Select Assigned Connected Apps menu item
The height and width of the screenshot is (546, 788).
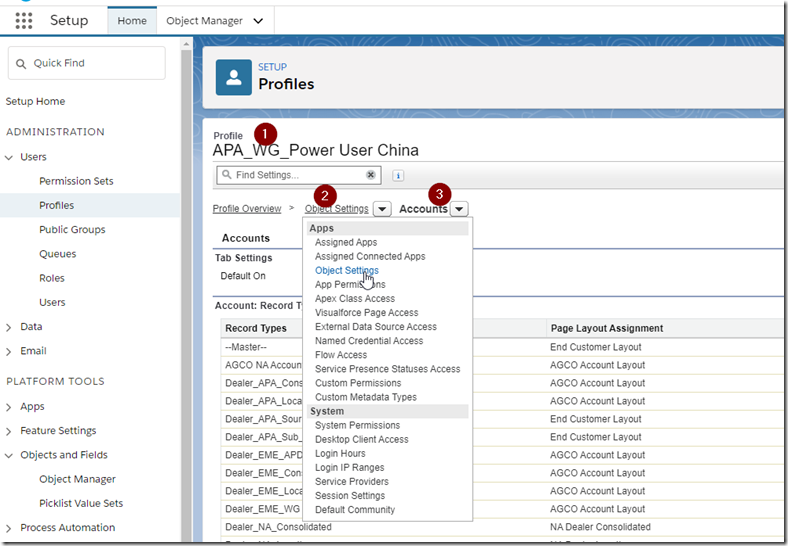[x=370, y=256]
